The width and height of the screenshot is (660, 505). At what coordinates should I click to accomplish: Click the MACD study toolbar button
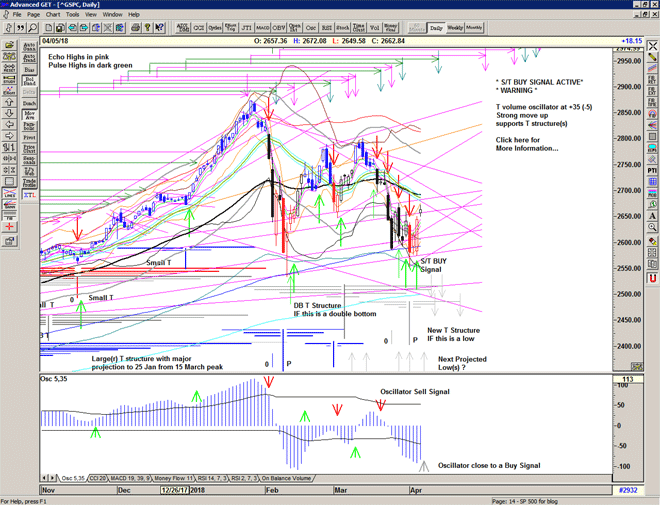click(262, 29)
